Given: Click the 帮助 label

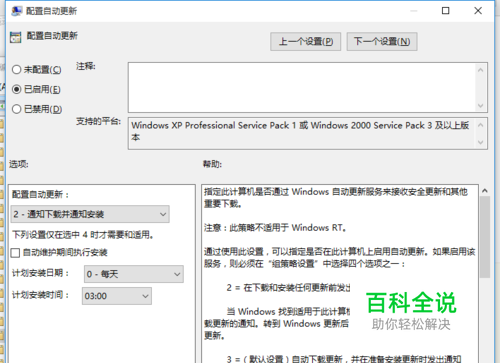Looking at the screenshot, I should pos(213,164).
